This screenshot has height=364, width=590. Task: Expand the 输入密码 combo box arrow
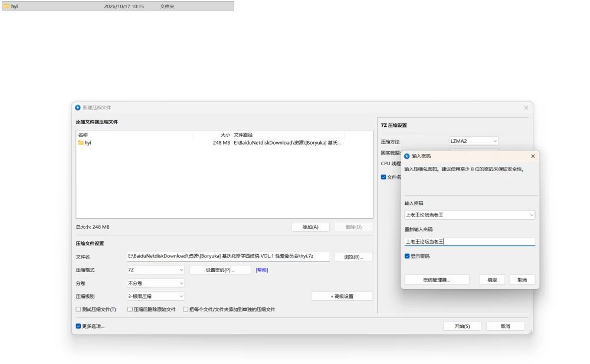(x=532, y=215)
